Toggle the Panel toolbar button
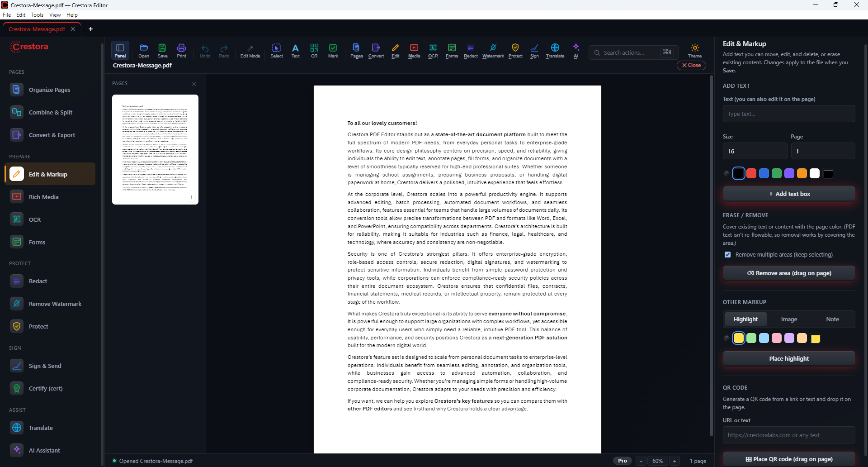 tap(120, 50)
